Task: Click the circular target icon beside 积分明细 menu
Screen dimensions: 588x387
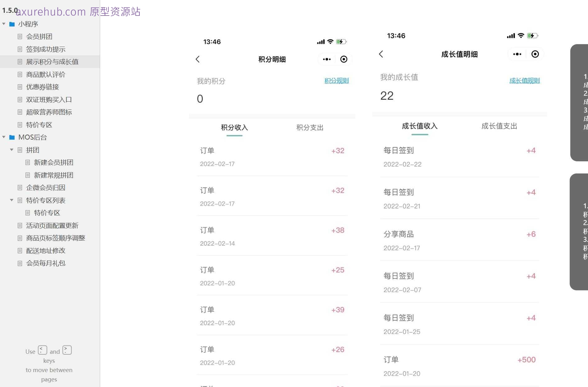Action: pyautogui.click(x=344, y=59)
